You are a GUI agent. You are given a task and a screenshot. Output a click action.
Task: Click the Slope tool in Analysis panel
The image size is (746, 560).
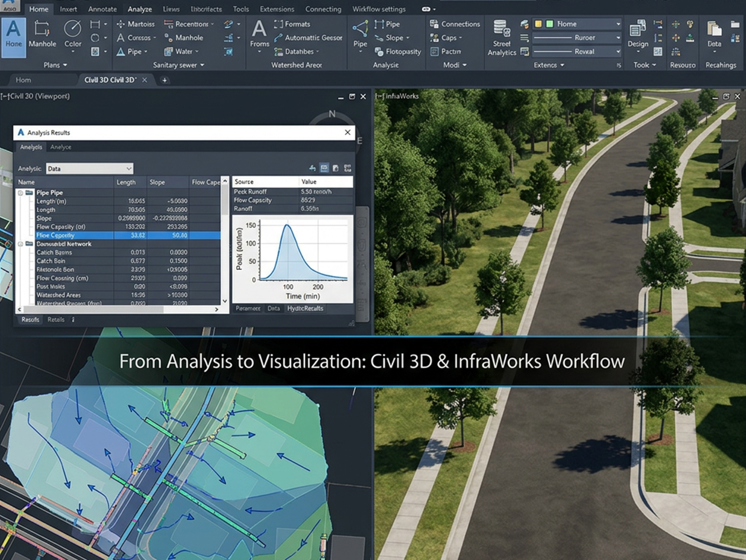392,38
